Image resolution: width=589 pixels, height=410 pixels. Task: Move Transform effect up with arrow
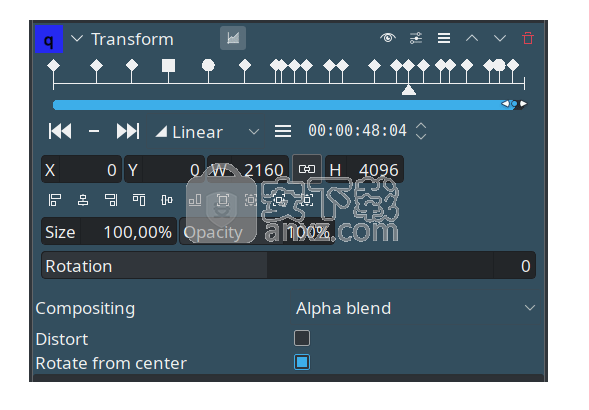coord(472,38)
